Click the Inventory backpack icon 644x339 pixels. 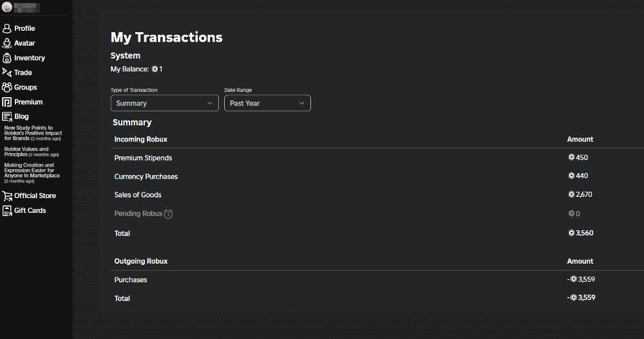(x=7, y=58)
